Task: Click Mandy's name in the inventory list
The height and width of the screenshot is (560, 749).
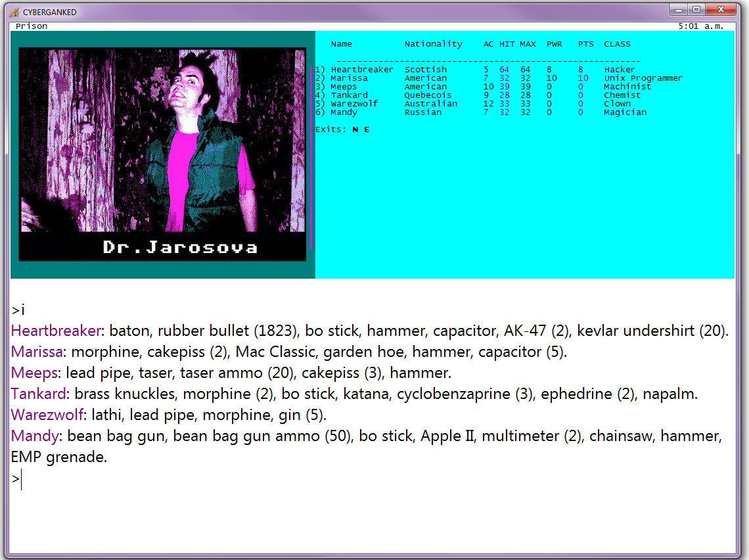Action: tap(35, 436)
